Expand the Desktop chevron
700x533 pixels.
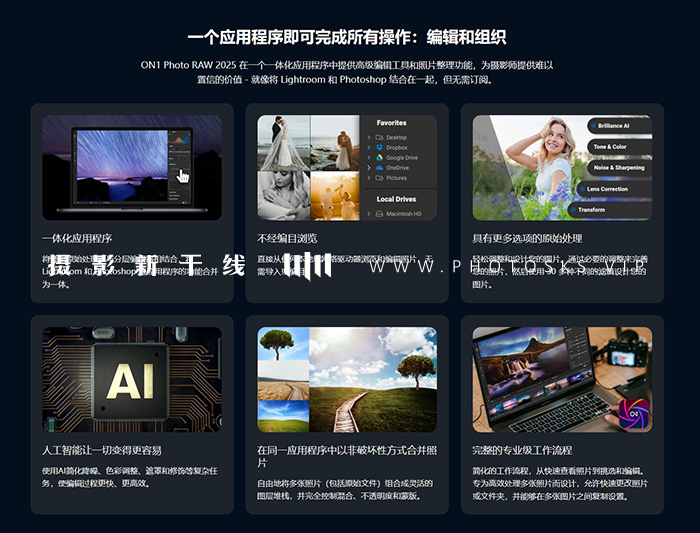369,137
